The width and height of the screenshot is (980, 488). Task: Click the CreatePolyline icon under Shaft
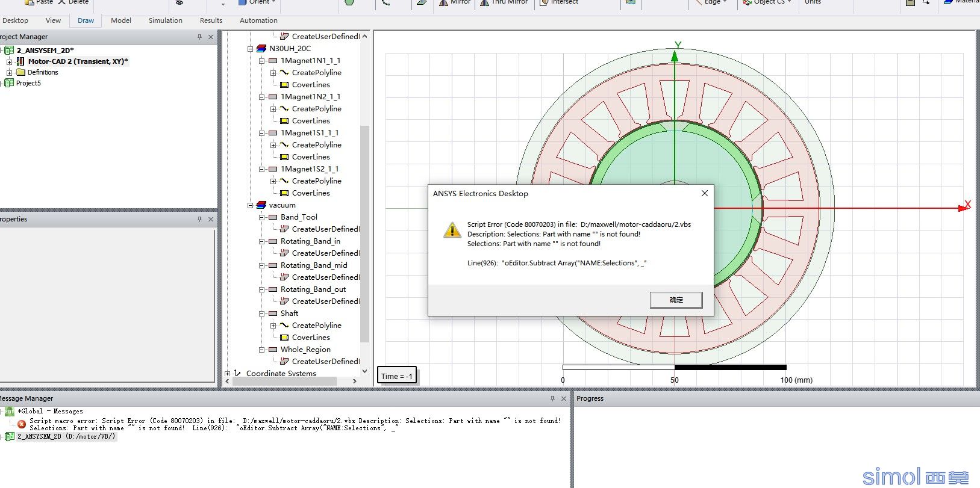pos(284,326)
